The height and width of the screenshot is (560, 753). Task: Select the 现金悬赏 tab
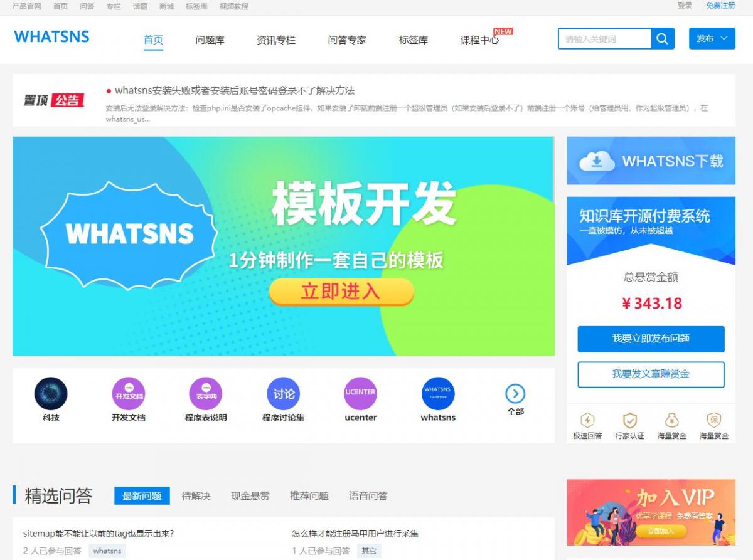[250, 496]
